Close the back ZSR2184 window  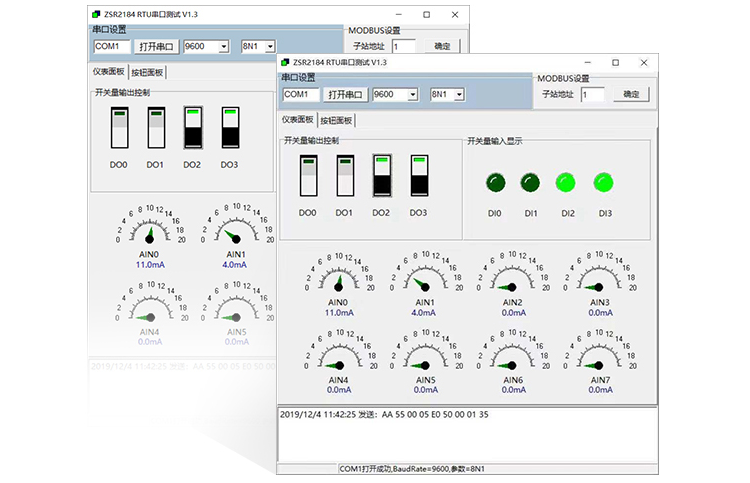pos(455,15)
